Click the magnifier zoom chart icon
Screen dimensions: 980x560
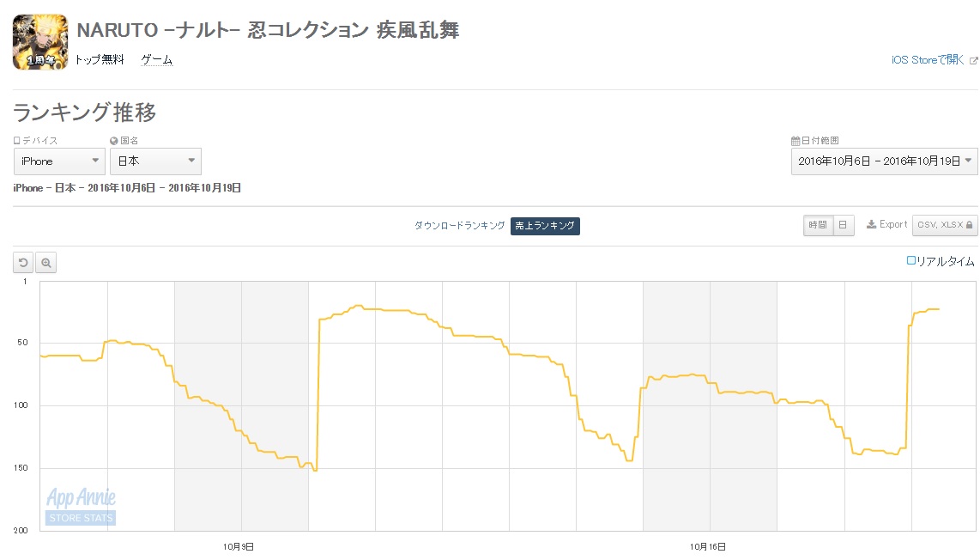tap(45, 263)
